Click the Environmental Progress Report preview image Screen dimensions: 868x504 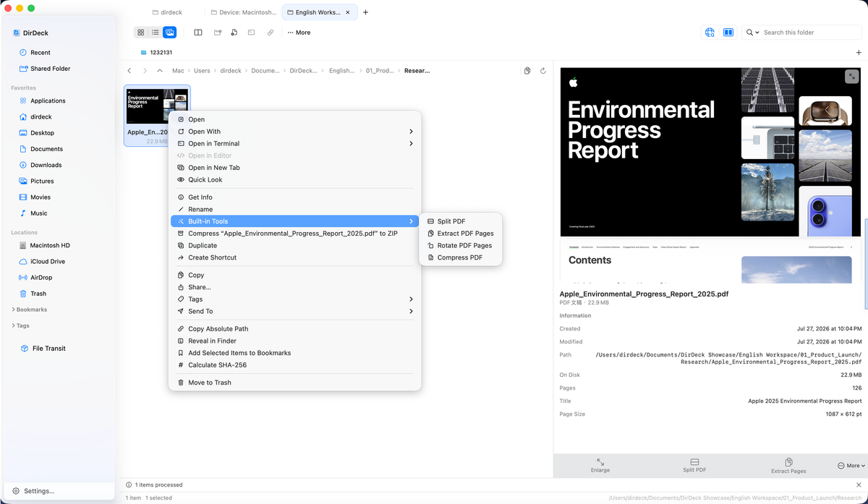click(x=710, y=152)
